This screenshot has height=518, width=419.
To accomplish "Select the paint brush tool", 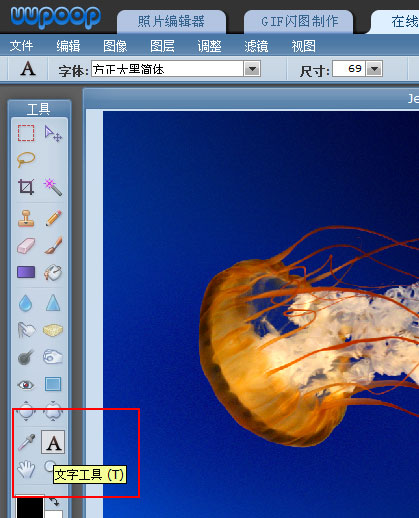I will 53,245.
